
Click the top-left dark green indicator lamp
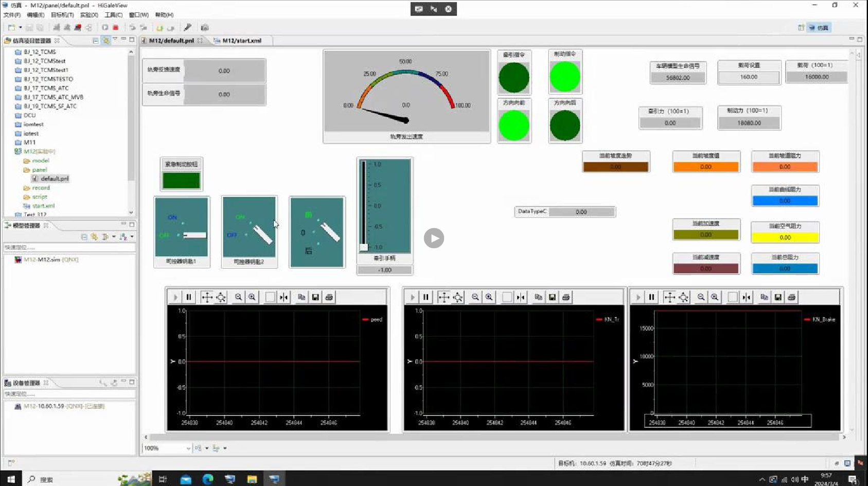(513, 77)
